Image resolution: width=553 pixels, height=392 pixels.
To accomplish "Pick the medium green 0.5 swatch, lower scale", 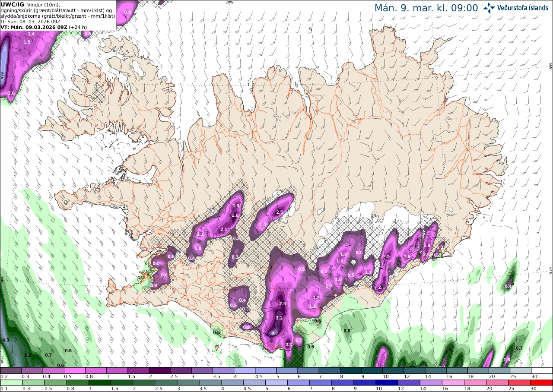I will point(54,383).
